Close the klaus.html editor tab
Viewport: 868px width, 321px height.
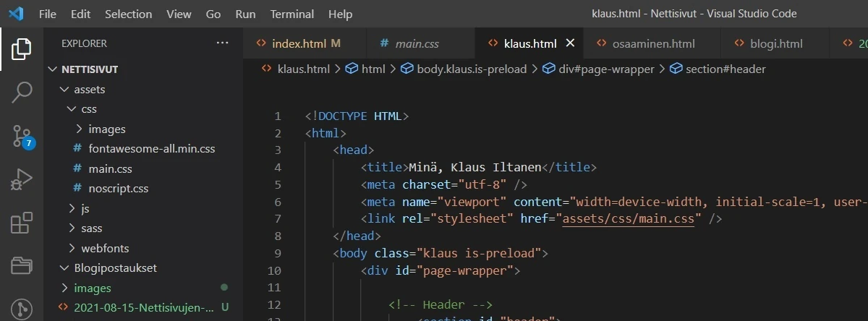[570, 43]
